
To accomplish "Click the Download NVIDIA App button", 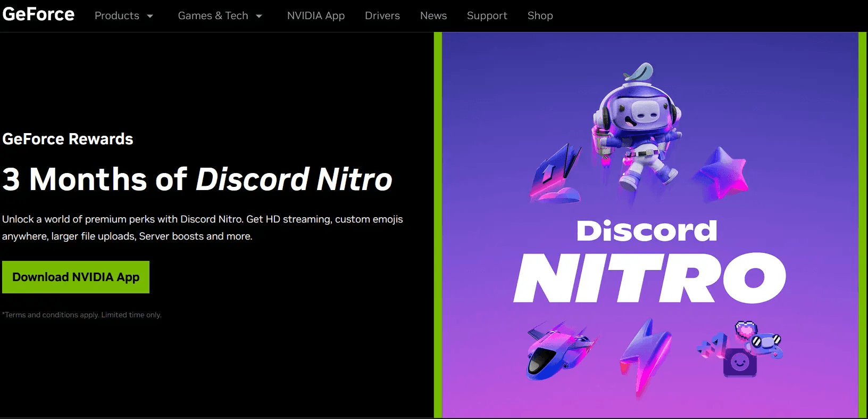I will [x=76, y=277].
